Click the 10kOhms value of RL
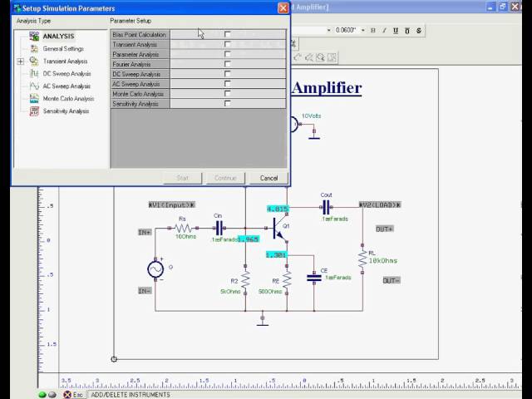 coord(383,261)
